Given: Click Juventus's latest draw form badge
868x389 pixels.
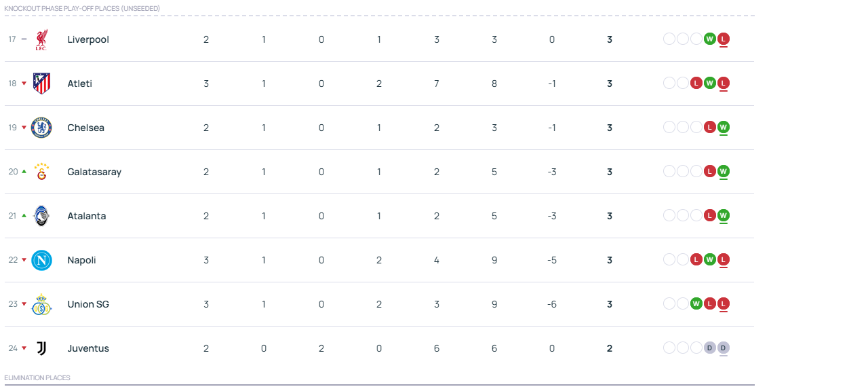Looking at the screenshot, I should point(724,348).
